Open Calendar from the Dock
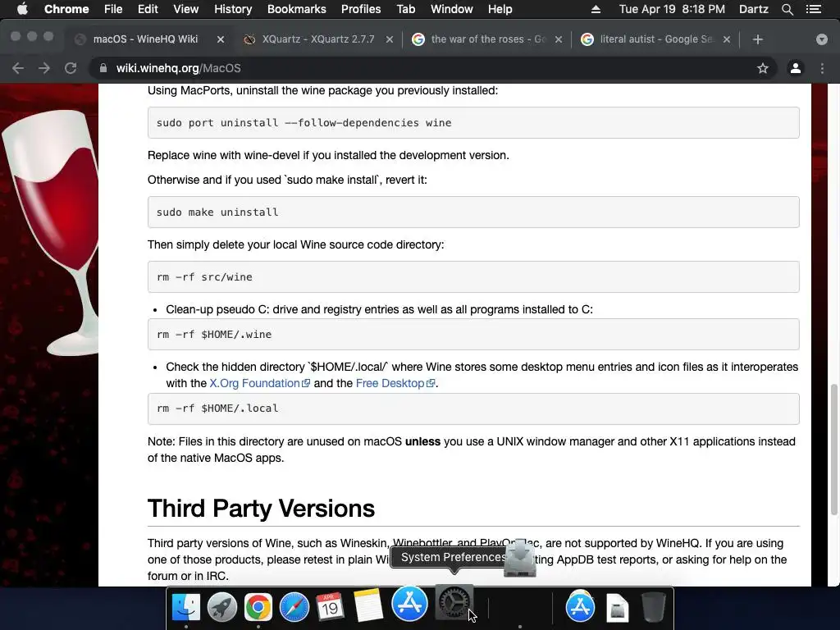The image size is (840, 630). click(330, 607)
